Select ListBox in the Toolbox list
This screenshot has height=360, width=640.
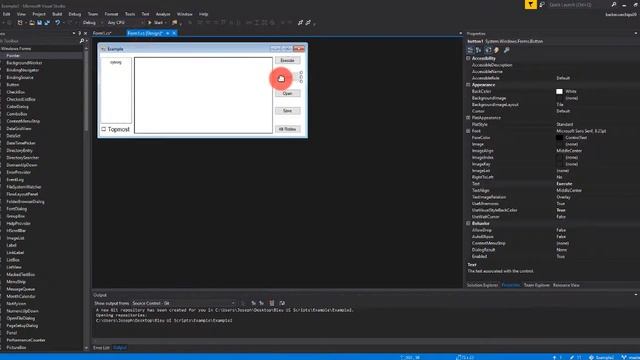coord(13,260)
